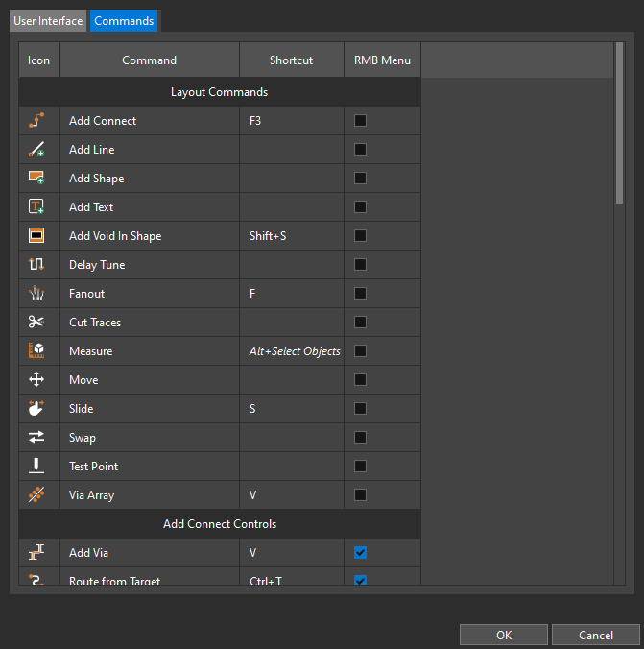Click the Move arrows icon
The width and height of the screenshot is (644, 649).
point(36,379)
